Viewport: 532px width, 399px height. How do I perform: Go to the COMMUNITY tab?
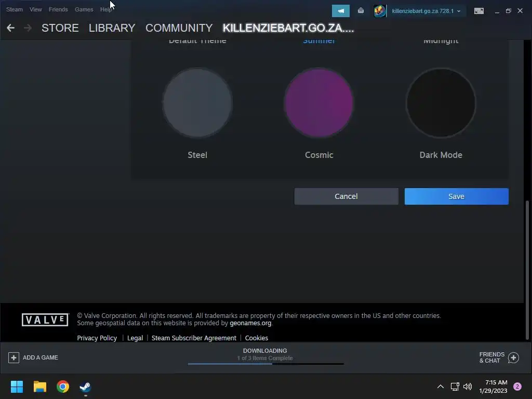coord(179,28)
